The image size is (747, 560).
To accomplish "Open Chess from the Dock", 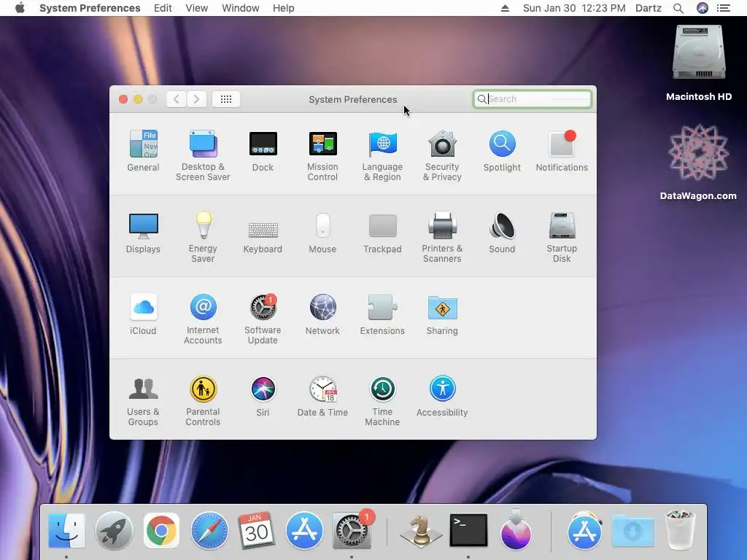I will coord(421,531).
